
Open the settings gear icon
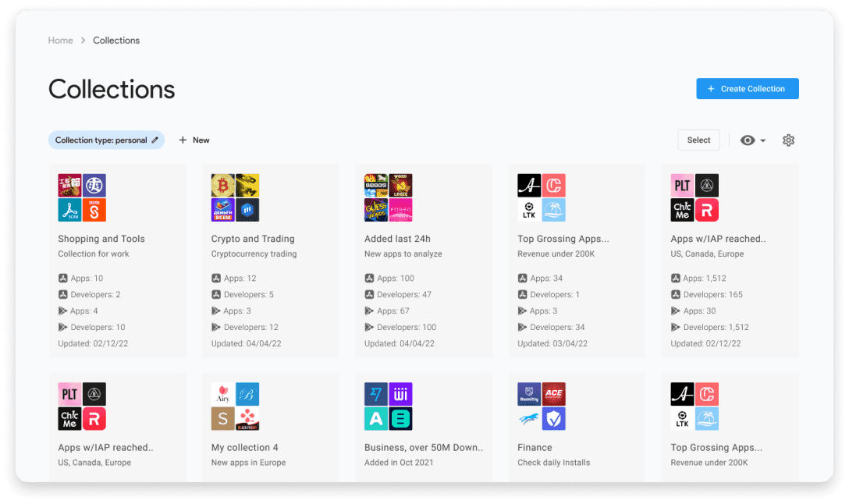[x=788, y=140]
